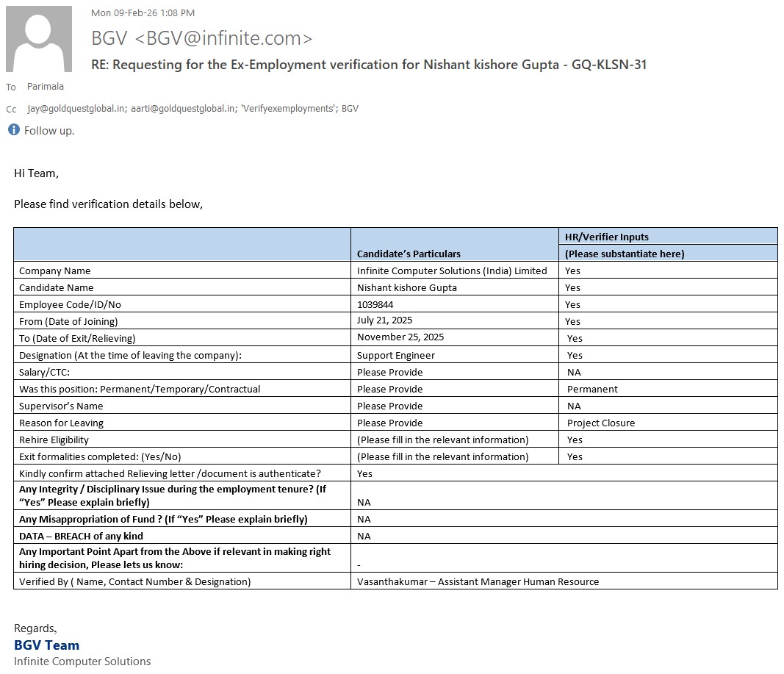This screenshot has height=674, width=784.
Task: Click the Reason for Leaving label
Action: point(61,423)
